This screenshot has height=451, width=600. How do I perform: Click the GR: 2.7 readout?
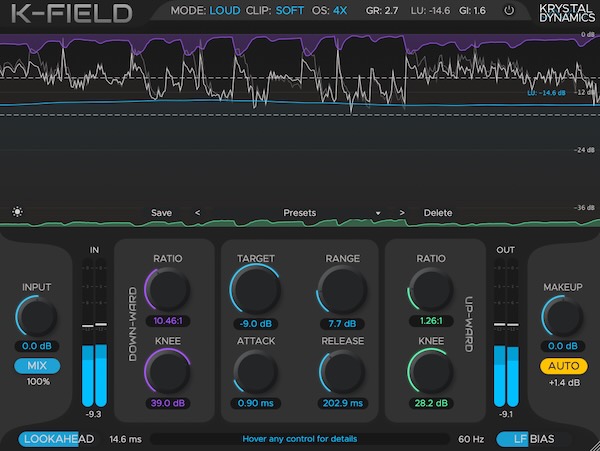(x=382, y=10)
